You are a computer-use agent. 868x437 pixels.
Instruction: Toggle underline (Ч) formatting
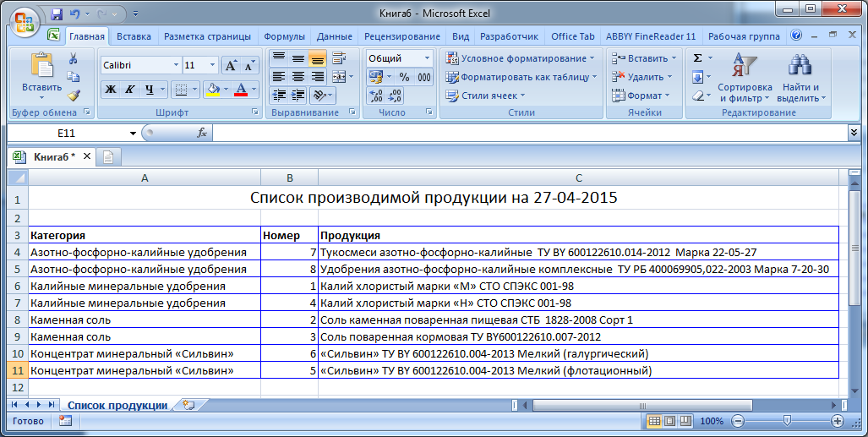[x=149, y=89]
